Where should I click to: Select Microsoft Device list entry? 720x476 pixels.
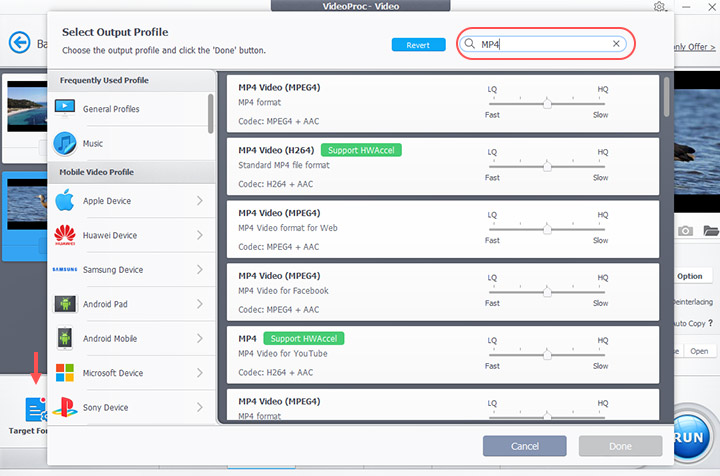[x=131, y=373]
